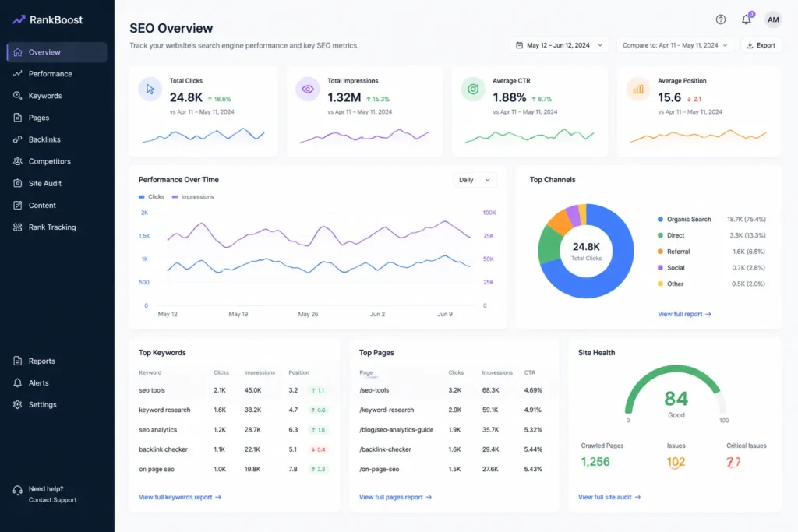
Task: Click the Organic Search blue legend dot
Action: 660,219
